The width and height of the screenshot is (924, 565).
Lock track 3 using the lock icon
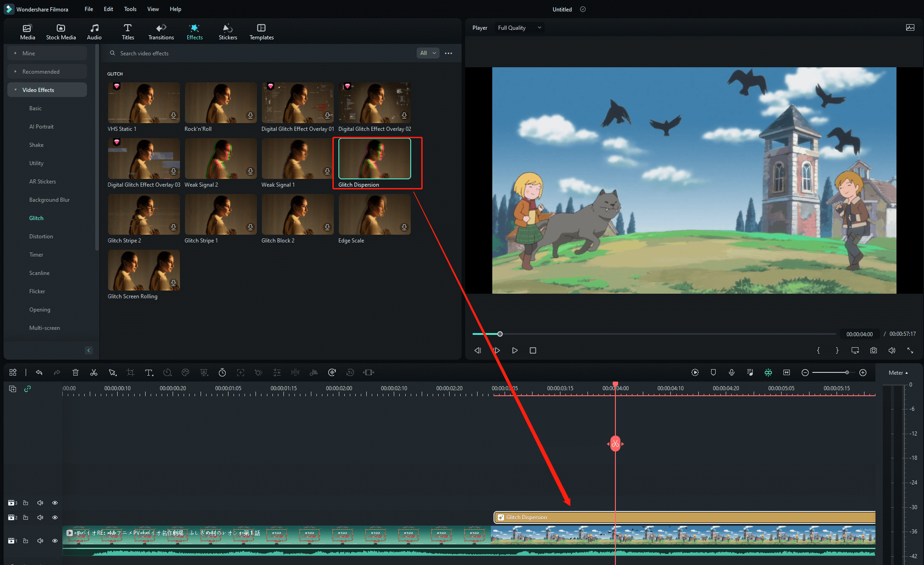(26, 503)
